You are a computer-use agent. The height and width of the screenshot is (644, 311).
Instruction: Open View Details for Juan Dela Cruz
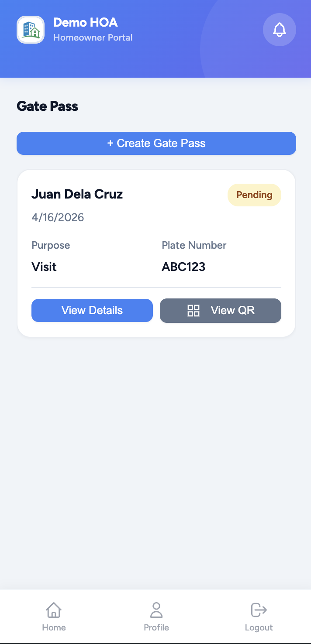coord(92,310)
